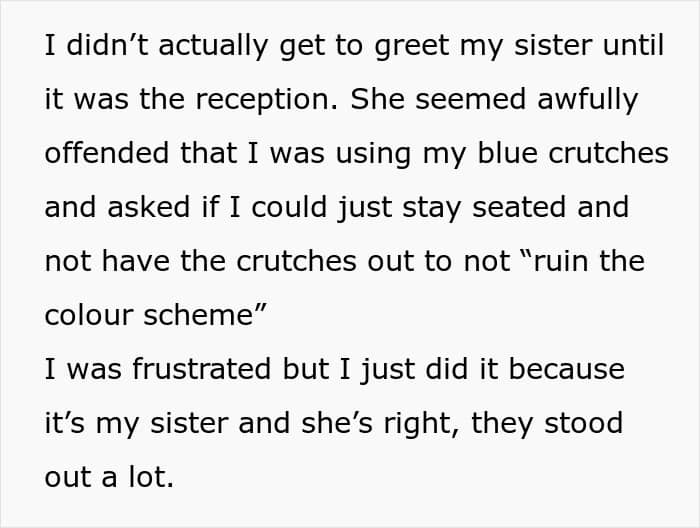Click the word scheme” ending the quote
This screenshot has width=700, height=528.
coord(205,315)
